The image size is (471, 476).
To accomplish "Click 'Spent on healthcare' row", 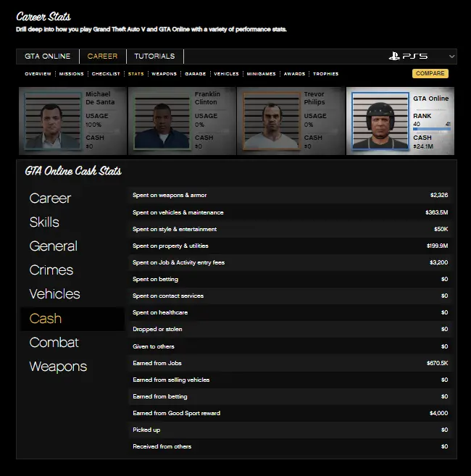I will [x=291, y=313].
